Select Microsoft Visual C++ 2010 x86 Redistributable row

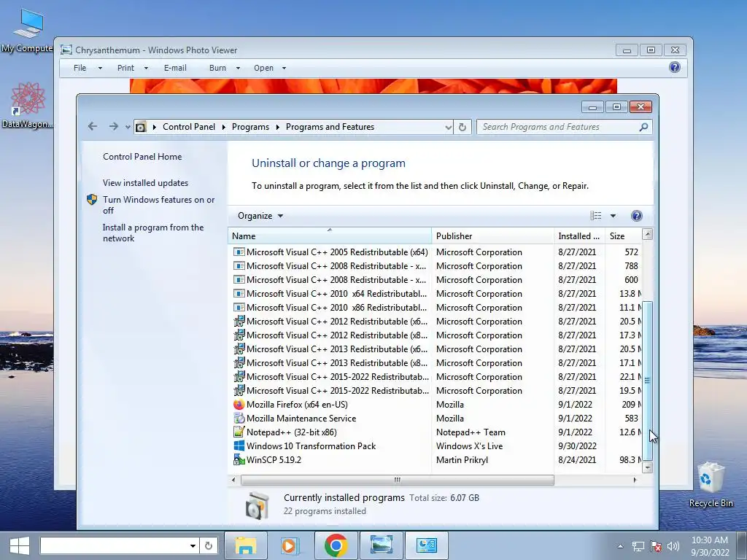click(435, 308)
